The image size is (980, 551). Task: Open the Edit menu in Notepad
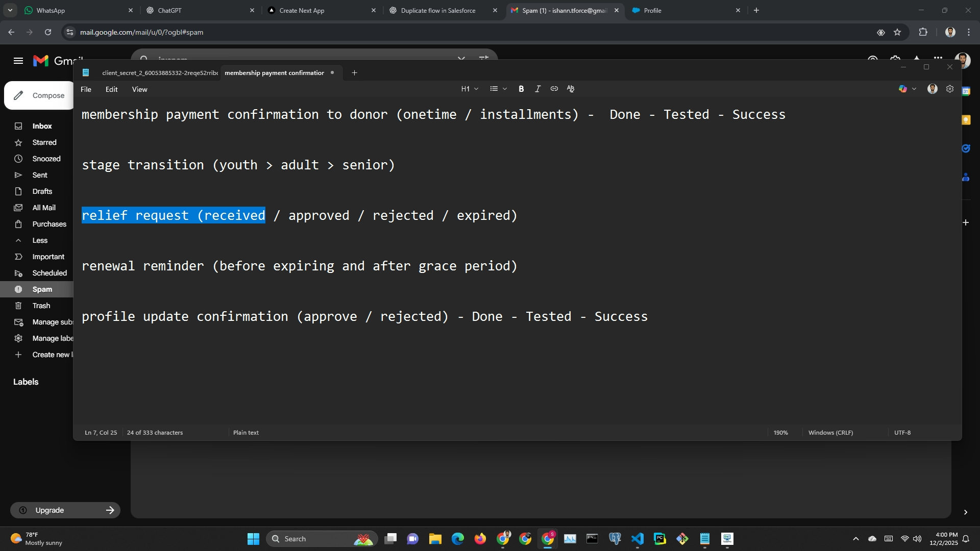pyautogui.click(x=111, y=89)
